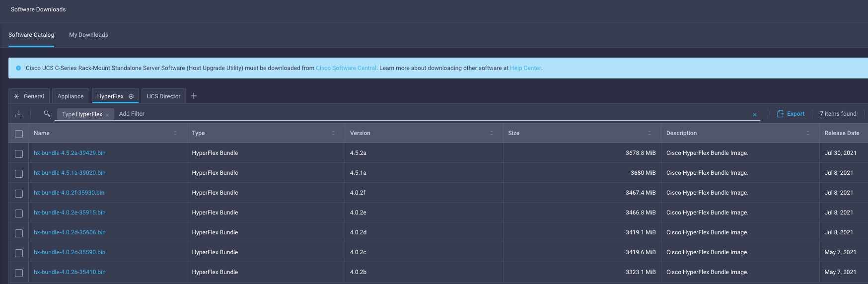The height and width of the screenshot is (284, 868).
Task: Click the version cell 4.0.2b
Action: 358,272
